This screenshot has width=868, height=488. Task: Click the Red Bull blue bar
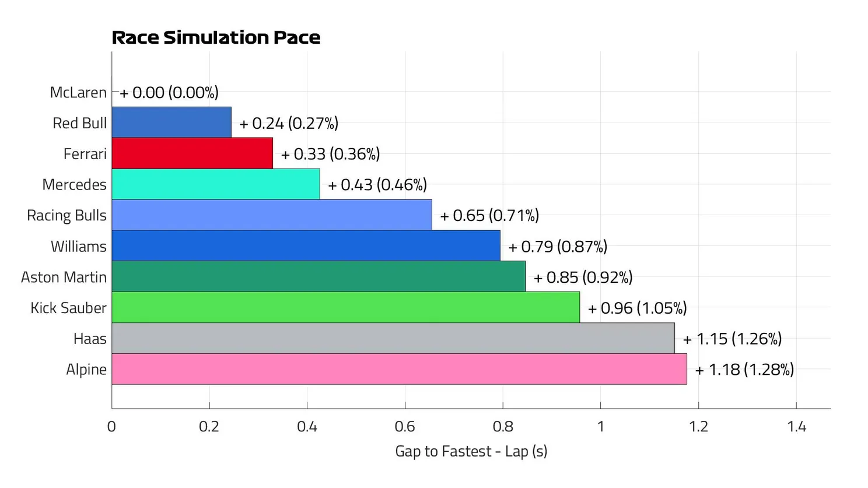(171, 122)
